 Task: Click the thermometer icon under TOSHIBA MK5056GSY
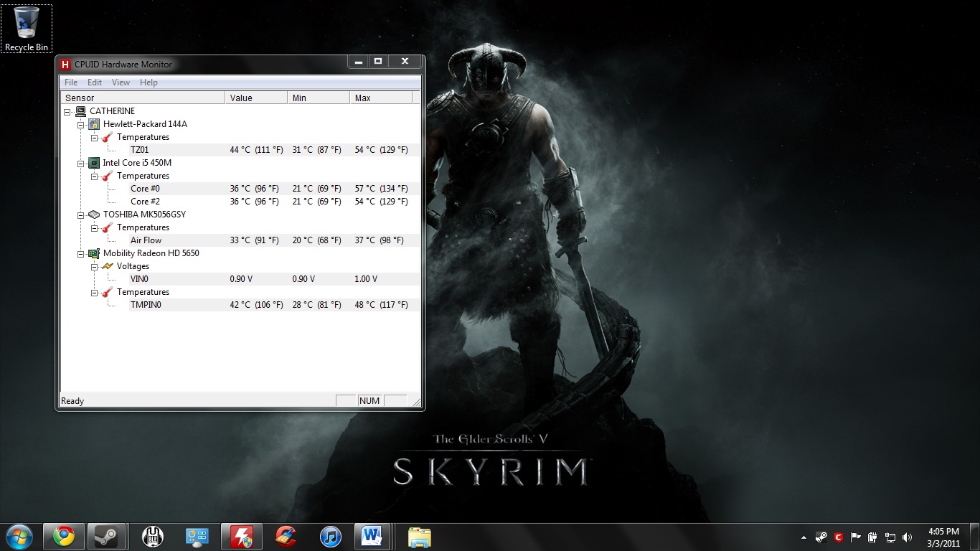(x=108, y=227)
